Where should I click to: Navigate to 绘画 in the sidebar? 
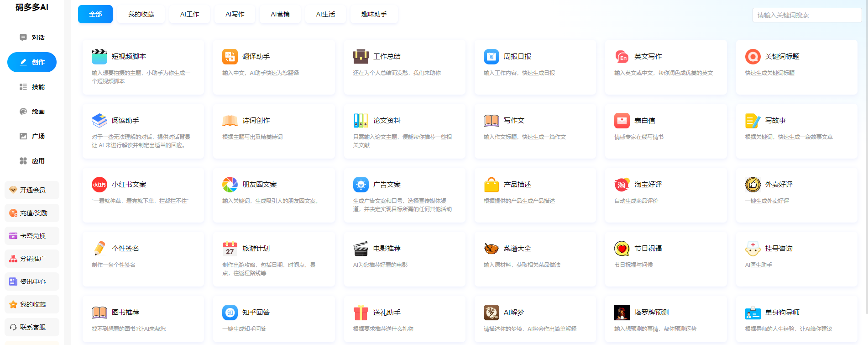32,111
